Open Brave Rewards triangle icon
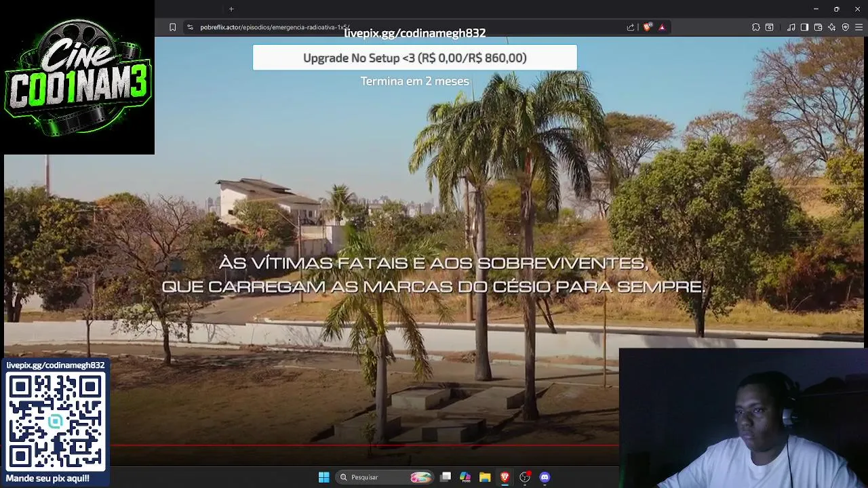The width and height of the screenshot is (868, 488). (x=662, y=27)
